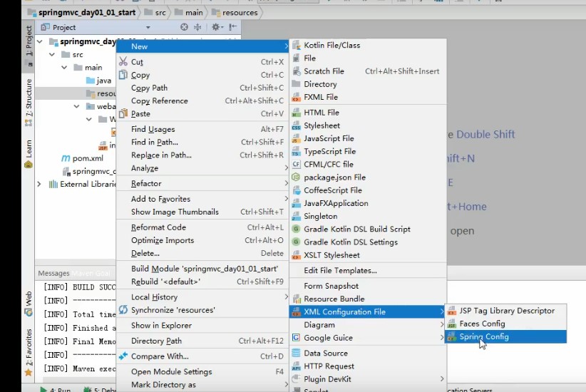The width and height of the screenshot is (586, 392).
Task: Open the Analyze submenu arrow
Action: (287, 168)
